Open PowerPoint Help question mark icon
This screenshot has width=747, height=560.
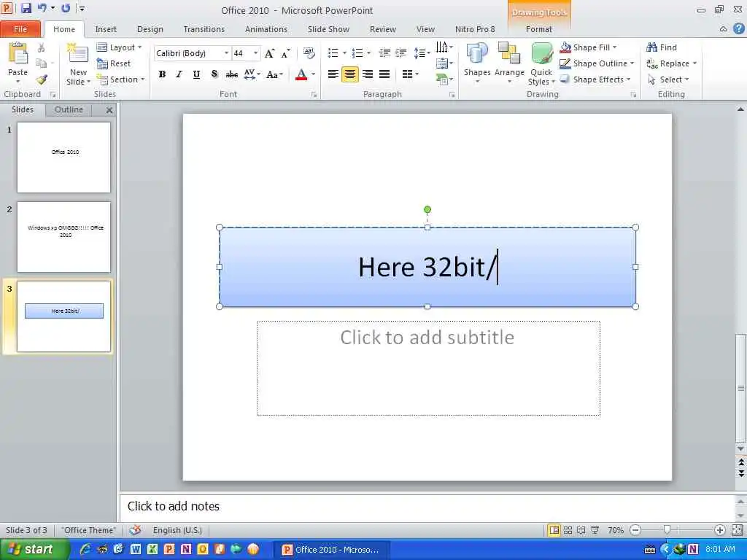point(738,29)
